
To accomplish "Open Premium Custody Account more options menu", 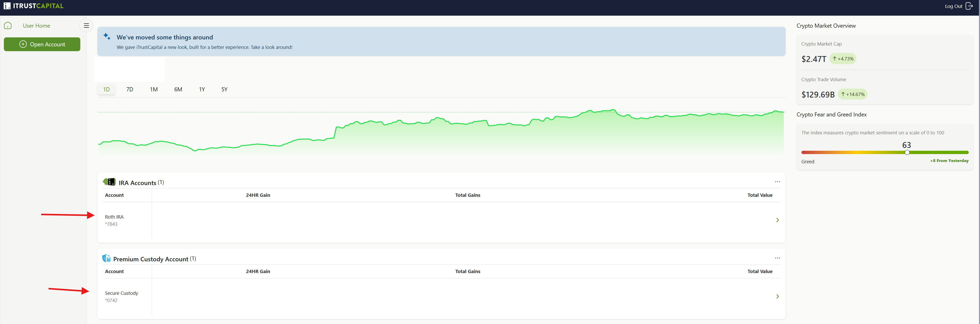I will [x=777, y=258].
